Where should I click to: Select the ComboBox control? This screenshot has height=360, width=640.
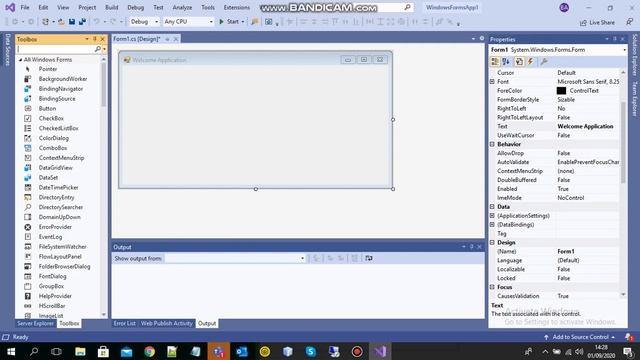[x=53, y=148]
